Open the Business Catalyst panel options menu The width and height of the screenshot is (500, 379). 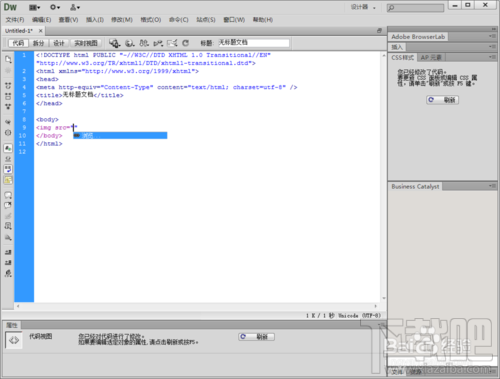(x=492, y=186)
